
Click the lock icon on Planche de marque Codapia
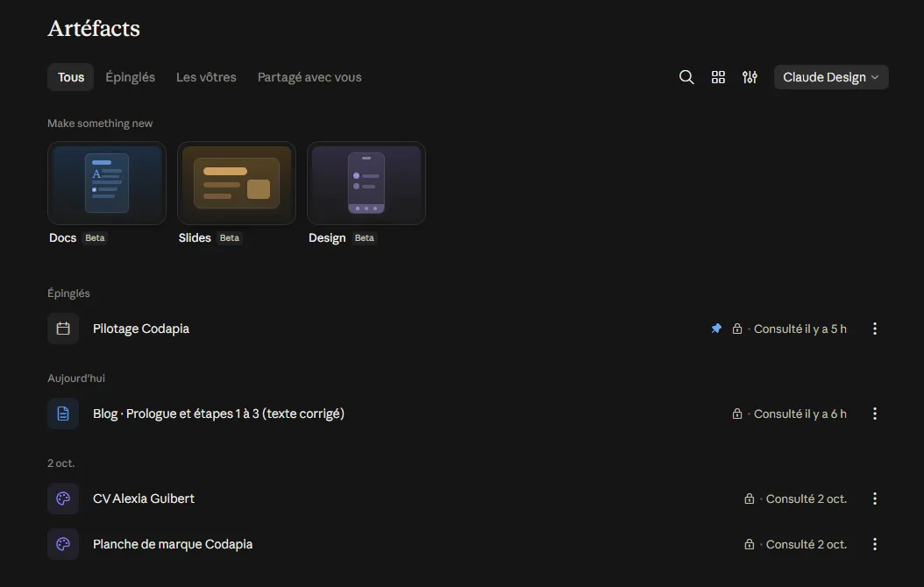(749, 544)
